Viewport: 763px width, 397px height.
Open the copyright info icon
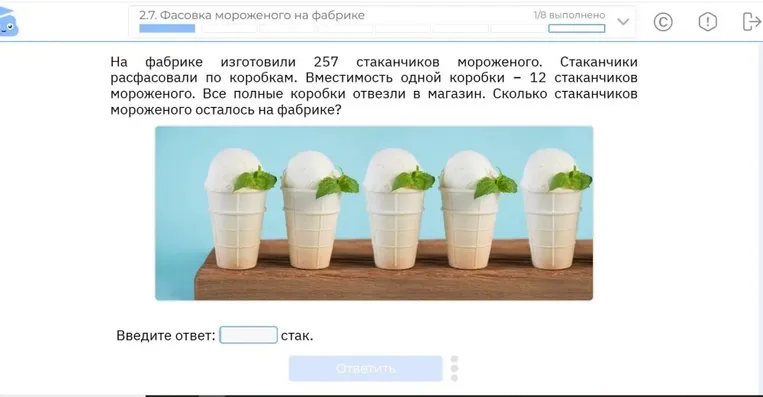pos(663,22)
